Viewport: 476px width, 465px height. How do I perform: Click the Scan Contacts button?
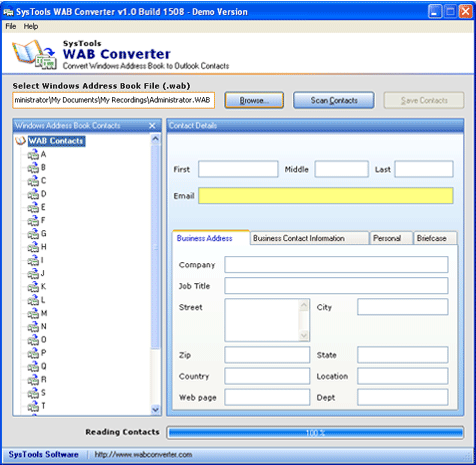click(334, 100)
